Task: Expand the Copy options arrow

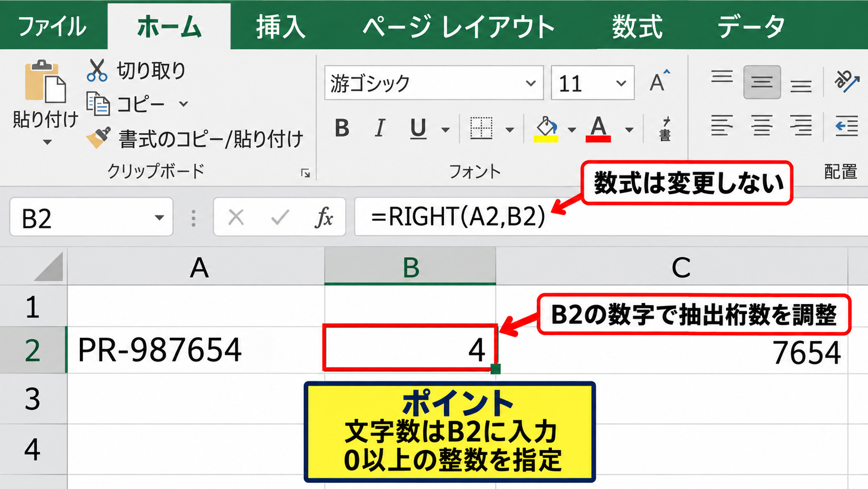Action: [183, 104]
